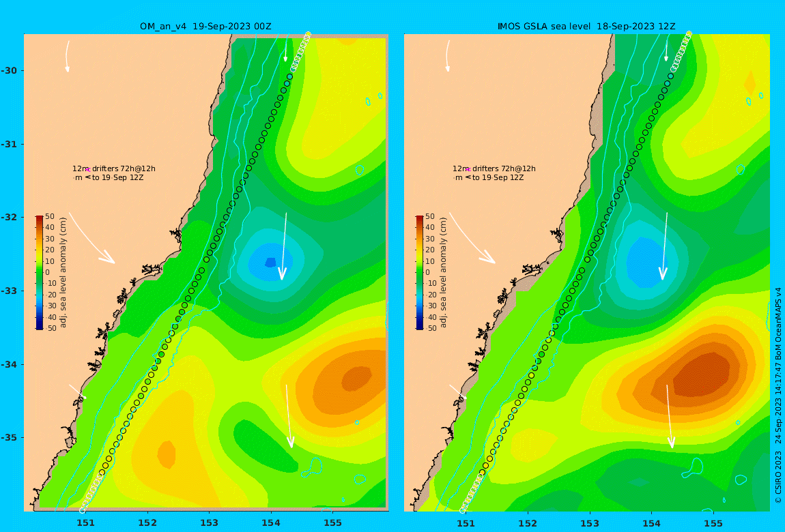
Task: Click longitude 151 under the left map
Action: tap(85, 523)
